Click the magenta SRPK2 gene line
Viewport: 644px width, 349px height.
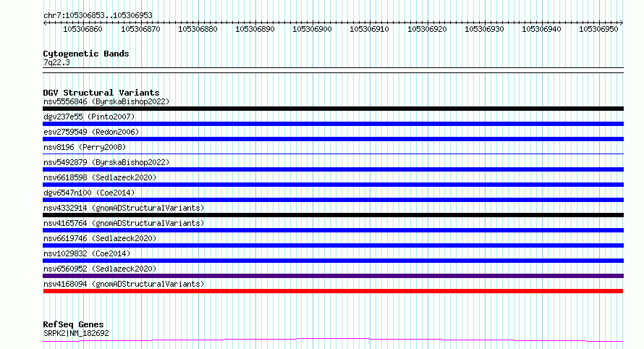[333, 340]
